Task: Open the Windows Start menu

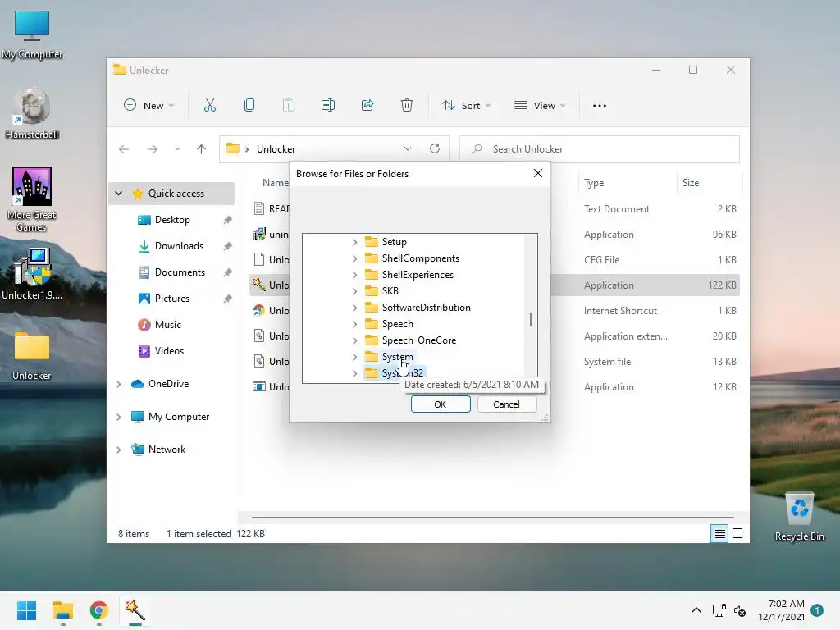Action: tap(26, 610)
